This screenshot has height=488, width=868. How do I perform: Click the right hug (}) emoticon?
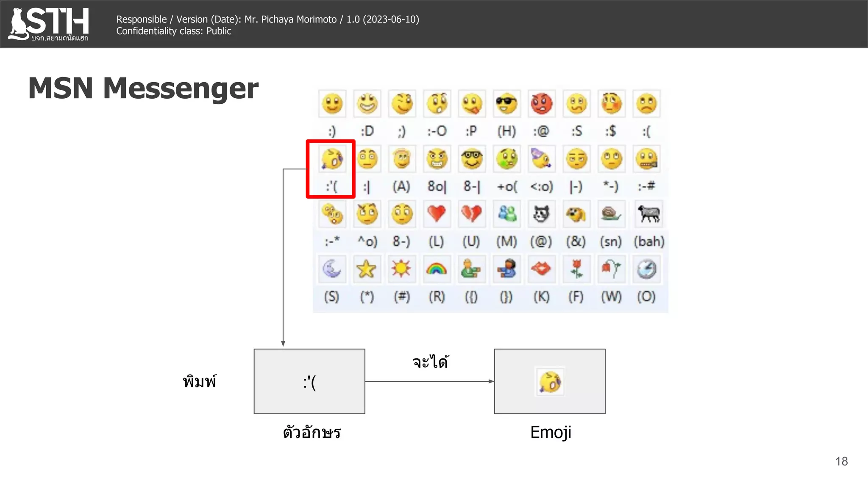tap(506, 269)
